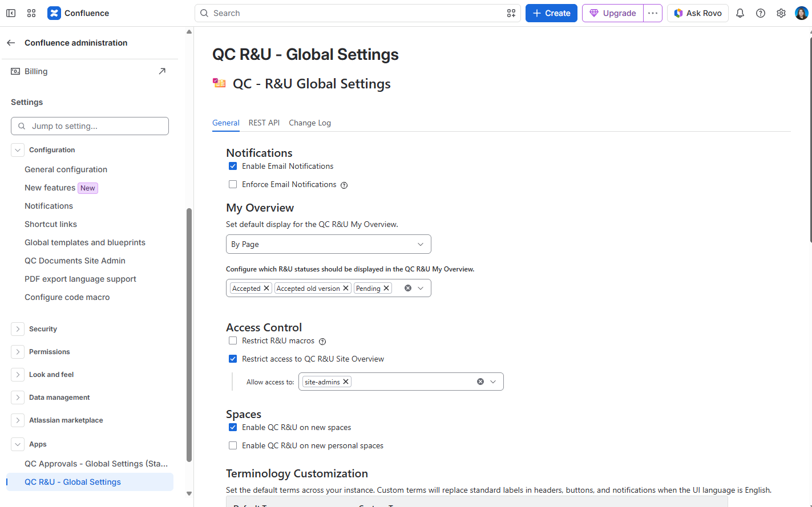Open Ask Rovo assistant
812x507 pixels.
pos(698,13)
